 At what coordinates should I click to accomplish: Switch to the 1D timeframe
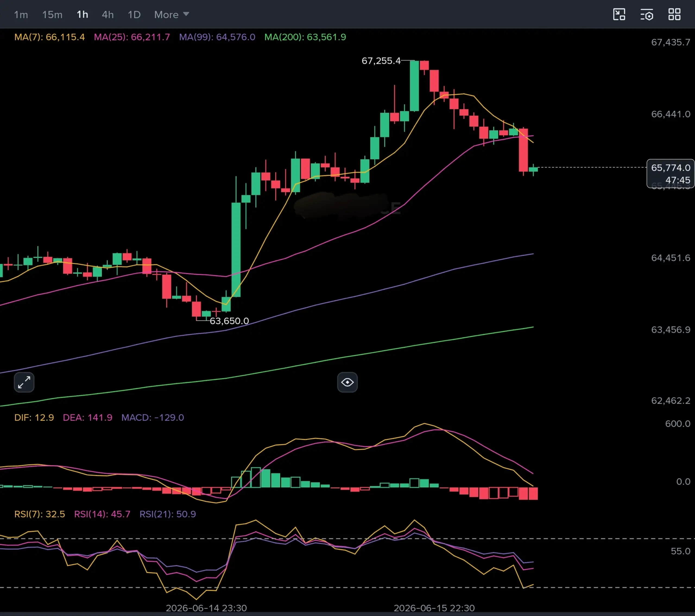click(x=134, y=15)
